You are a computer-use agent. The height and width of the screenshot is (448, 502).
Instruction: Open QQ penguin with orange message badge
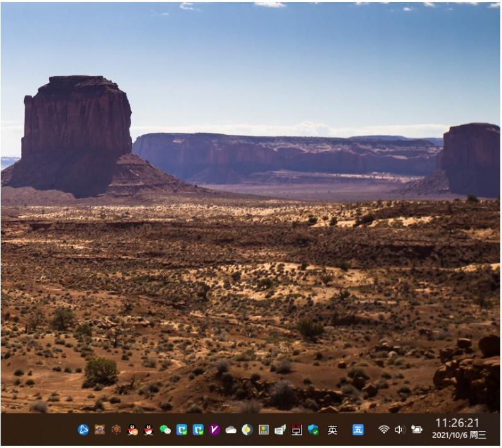click(132, 430)
